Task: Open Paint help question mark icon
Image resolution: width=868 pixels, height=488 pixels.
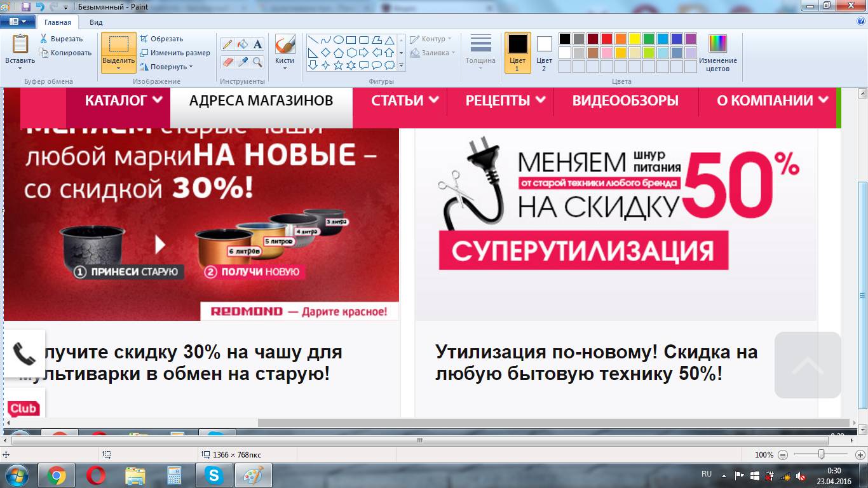Action: [860, 21]
